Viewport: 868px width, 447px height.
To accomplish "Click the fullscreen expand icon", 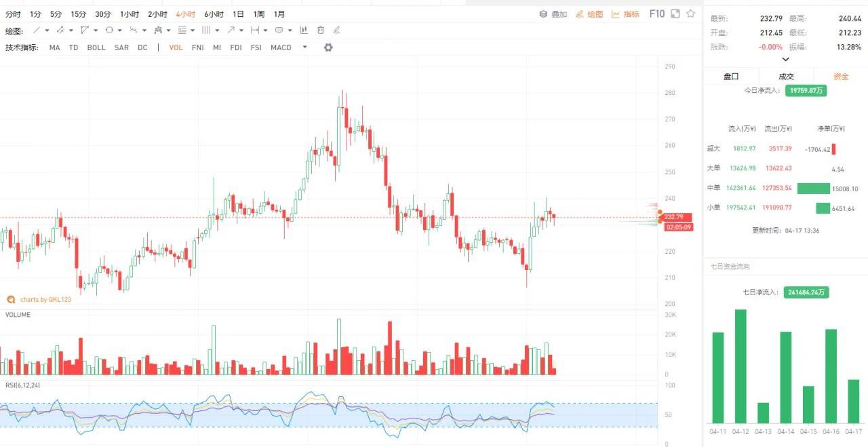I will (675, 14).
